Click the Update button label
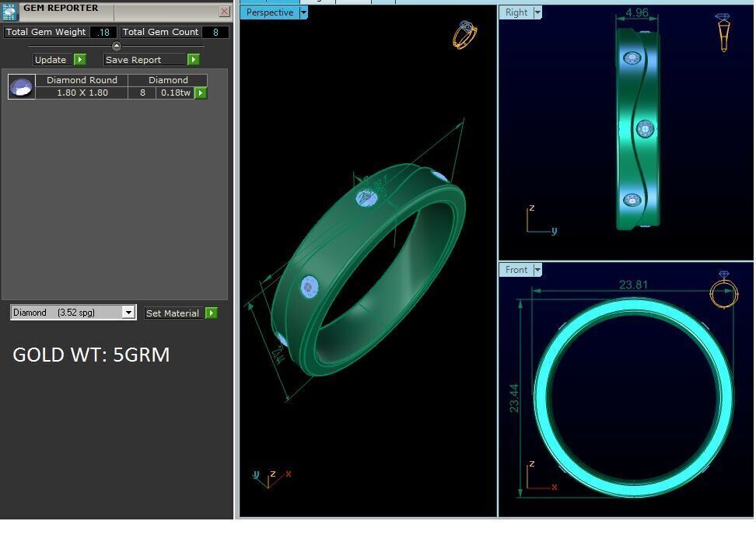756x535 pixels. pyautogui.click(x=51, y=60)
